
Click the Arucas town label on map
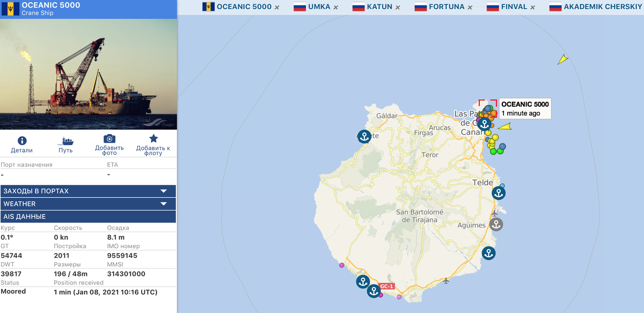(440, 128)
